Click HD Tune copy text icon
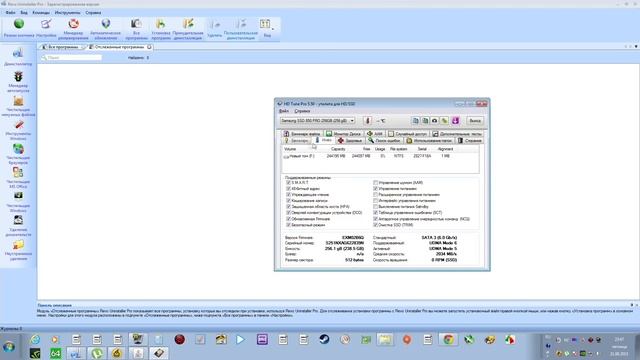Viewport: 640px width, 360px height. (x=416, y=121)
